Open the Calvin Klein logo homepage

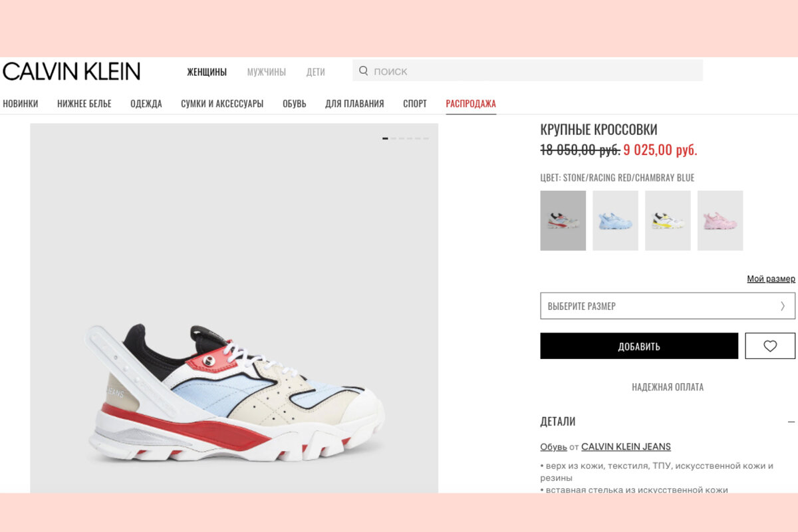pos(71,71)
